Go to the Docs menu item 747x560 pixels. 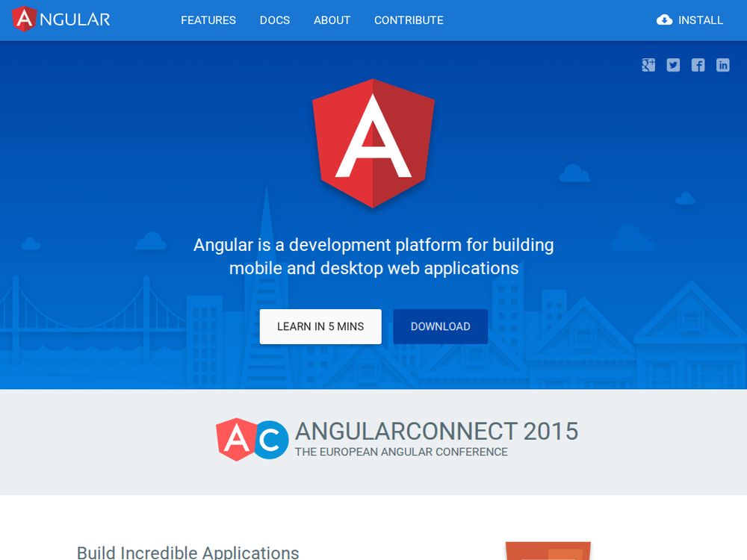click(275, 20)
